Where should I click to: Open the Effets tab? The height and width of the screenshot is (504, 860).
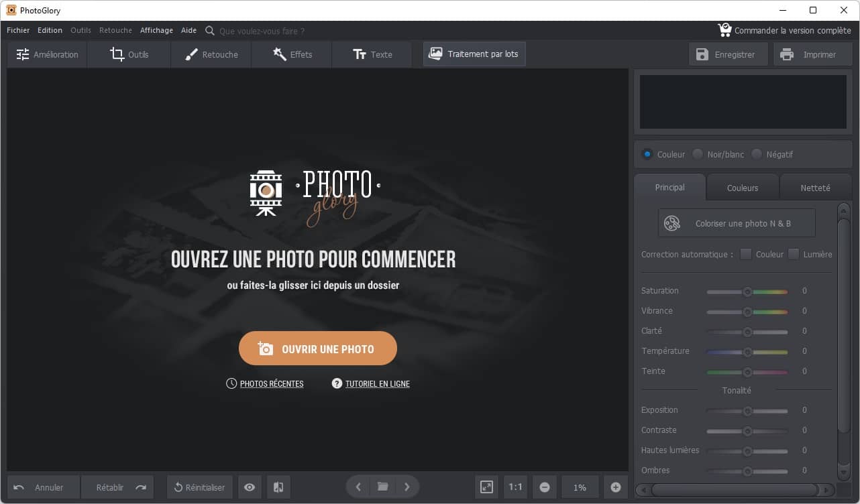(292, 54)
